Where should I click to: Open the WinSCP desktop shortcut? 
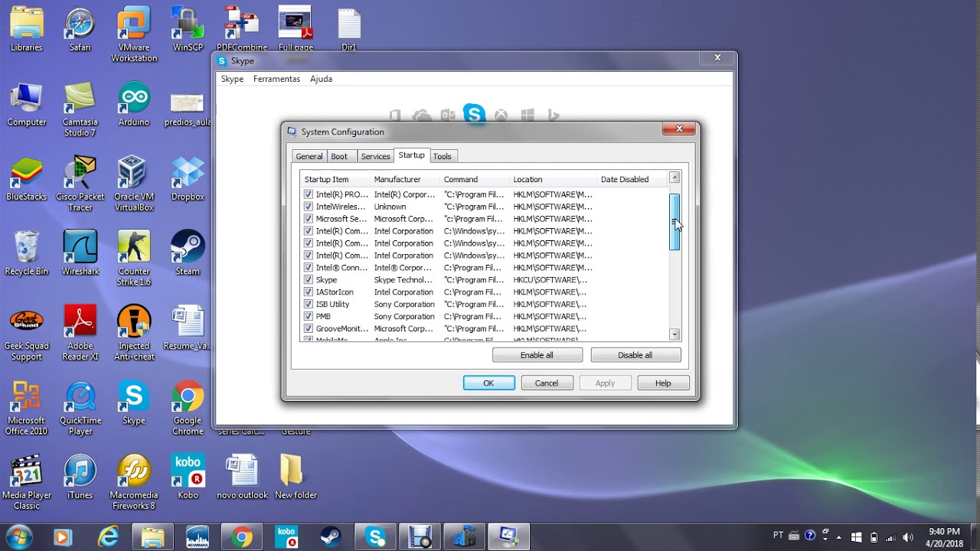[x=188, y=30]
